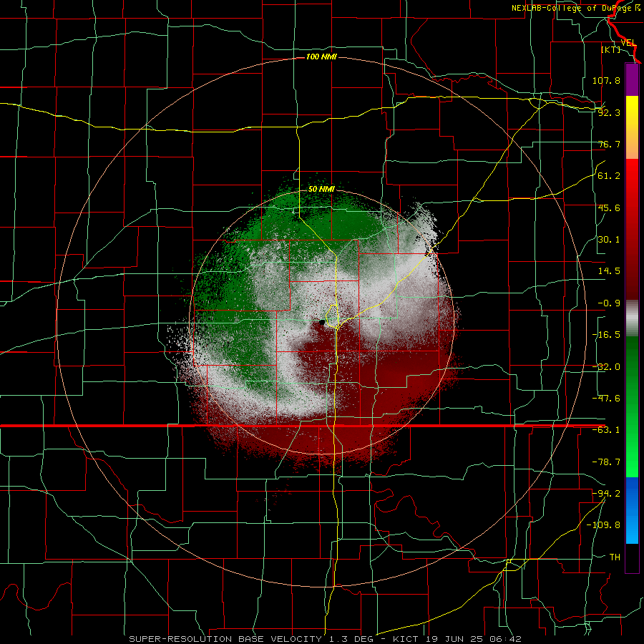Screen dimensions: 644x644
Task: Click the -109.8 legend value
Action: (603, 525)
